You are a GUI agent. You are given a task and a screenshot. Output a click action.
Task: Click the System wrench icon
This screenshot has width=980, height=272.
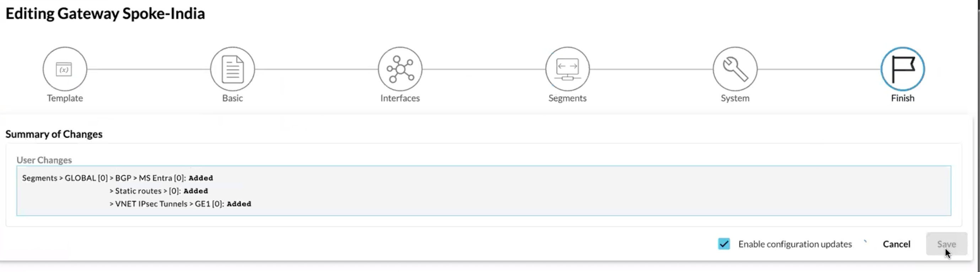point(735,69)
